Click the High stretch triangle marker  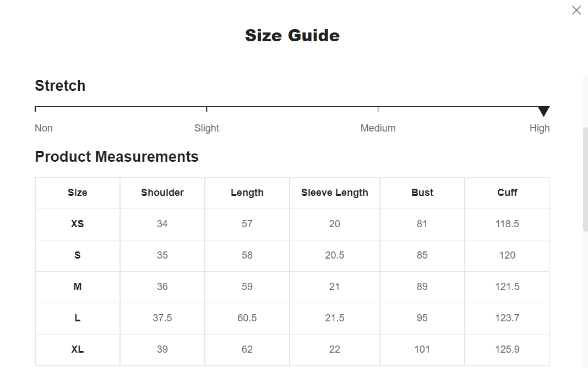coord(543,111)
